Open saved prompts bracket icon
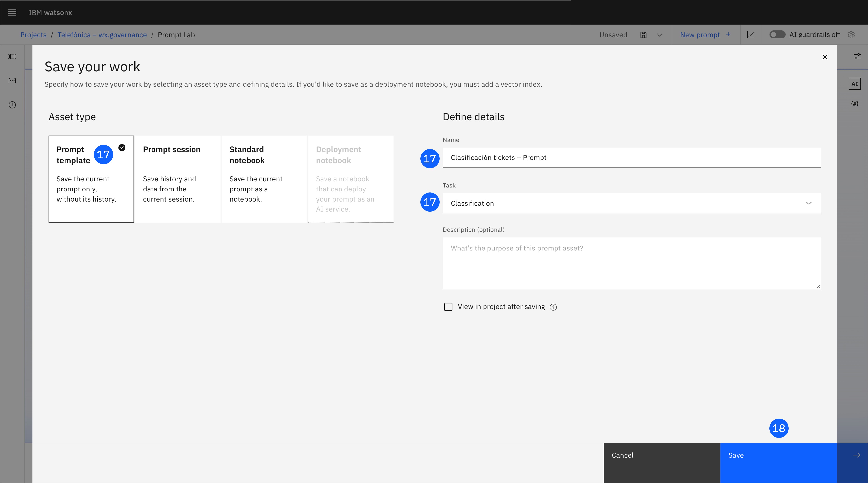868x483 pixels. [12, 81]
